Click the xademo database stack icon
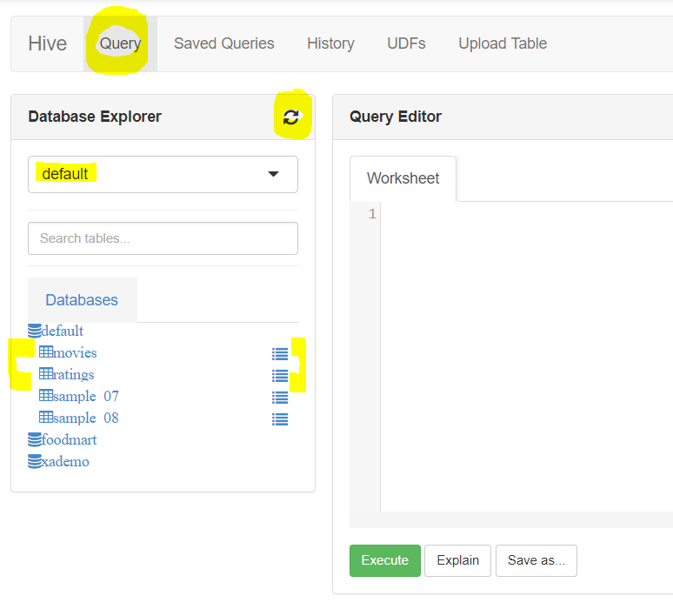This screenshot has width=673, height=616. (x=35, y=461)
